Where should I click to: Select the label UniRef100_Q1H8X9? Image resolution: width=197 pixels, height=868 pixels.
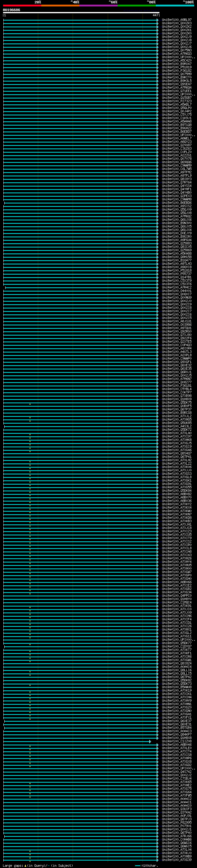coord(177,399)
